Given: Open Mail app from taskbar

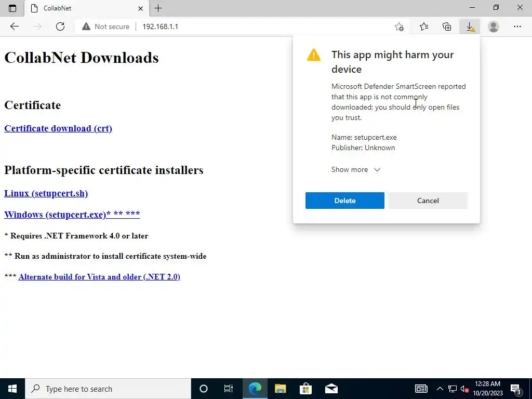Looking at the screenshot, I should coord(331,389).
